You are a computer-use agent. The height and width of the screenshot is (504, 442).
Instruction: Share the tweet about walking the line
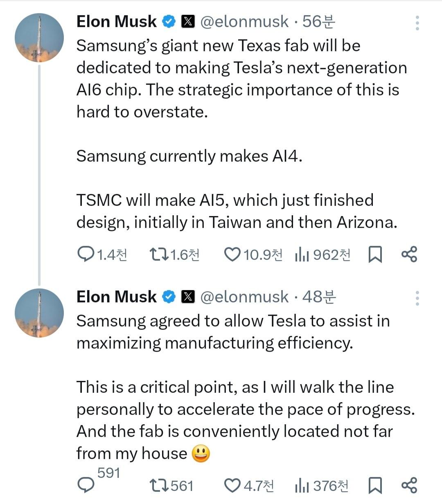click(x=409, y=485)
